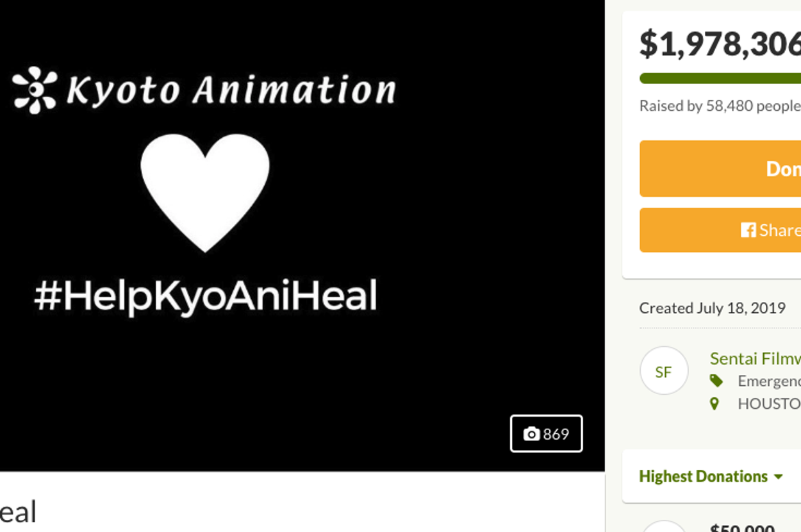The width and height of the screenshot is (801, 532).
Task: Click the Created July 18, 2019 date
Action: 712,308
